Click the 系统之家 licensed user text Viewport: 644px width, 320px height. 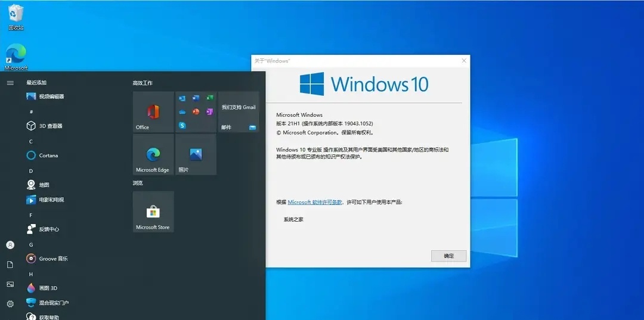point(293,219)
